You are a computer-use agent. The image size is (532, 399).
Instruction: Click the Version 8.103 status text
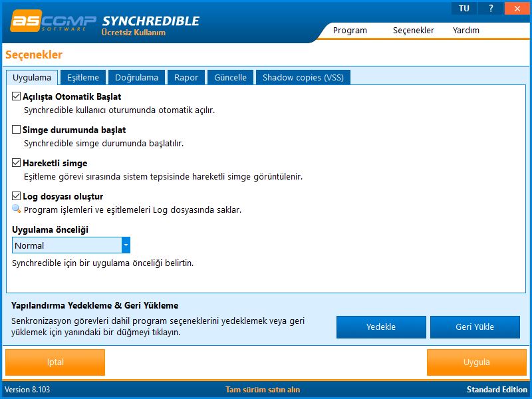pos(27,390)
